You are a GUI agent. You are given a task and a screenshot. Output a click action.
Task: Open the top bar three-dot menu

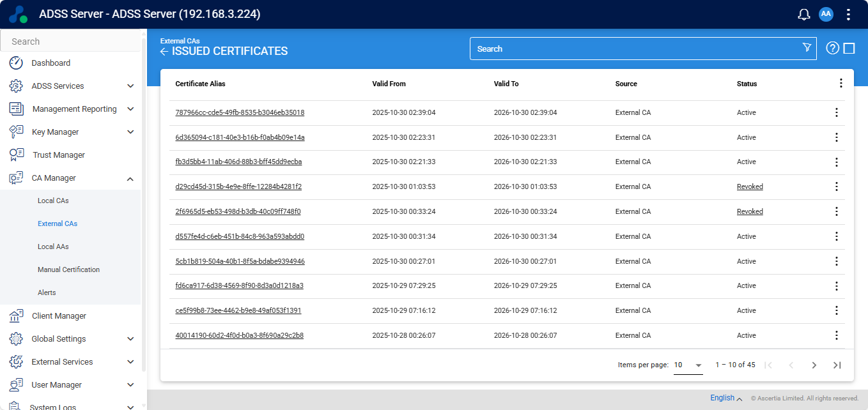click(848, 15)
